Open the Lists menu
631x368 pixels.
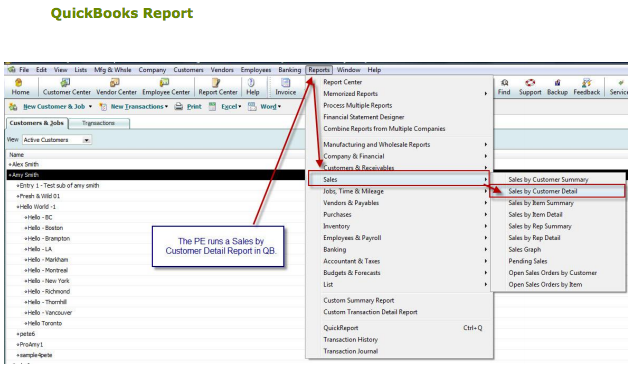(80, 70)
